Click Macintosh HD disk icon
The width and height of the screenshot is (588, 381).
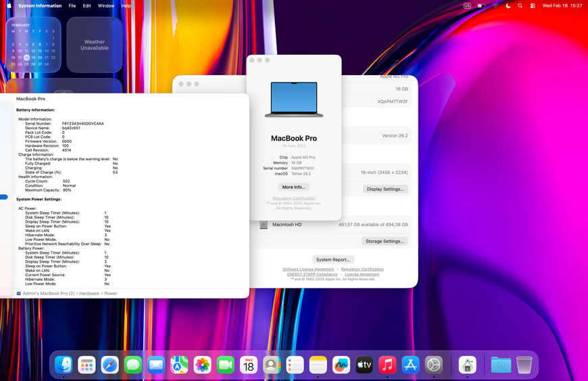(x=264, y=225)
